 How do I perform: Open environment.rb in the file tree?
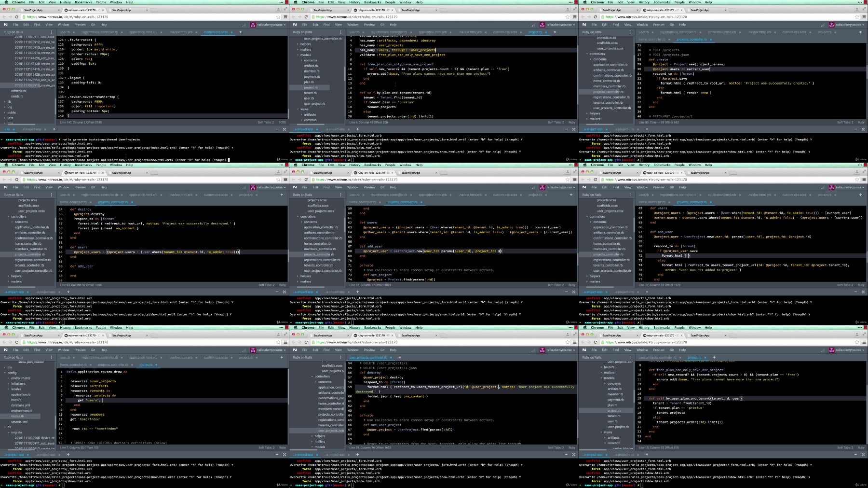pyautogui.click(x=22, y=411)
